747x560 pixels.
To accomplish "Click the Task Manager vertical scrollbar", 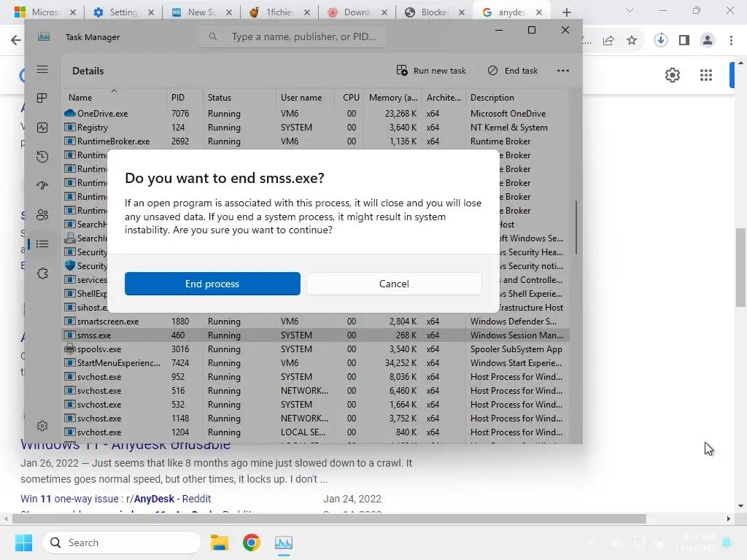I will click(576, 227).
